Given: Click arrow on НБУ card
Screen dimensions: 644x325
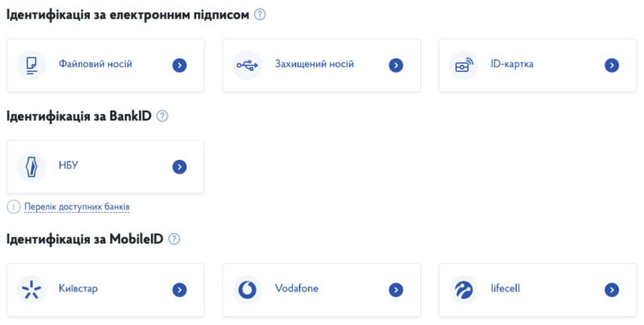Looking at the screenshot, I should click(x=179, y=167).
